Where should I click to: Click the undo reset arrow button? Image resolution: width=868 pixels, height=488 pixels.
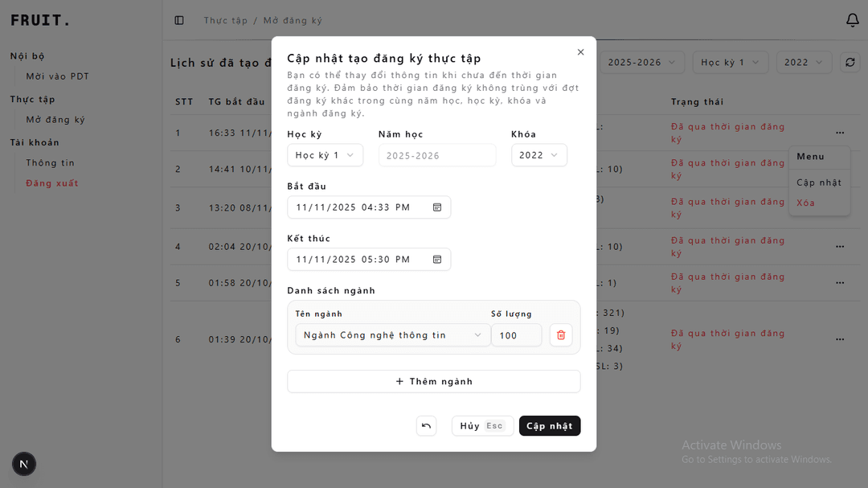pos(426,426)
